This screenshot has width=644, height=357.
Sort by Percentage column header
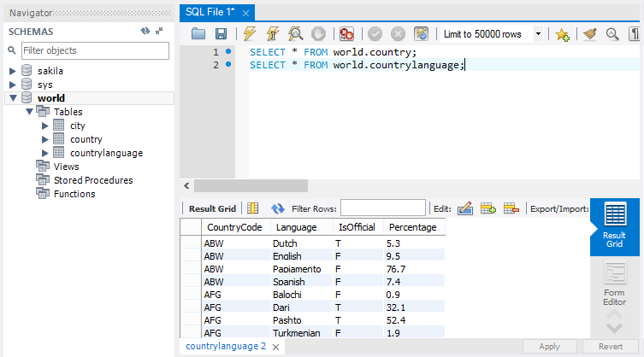tap(414, 227)
